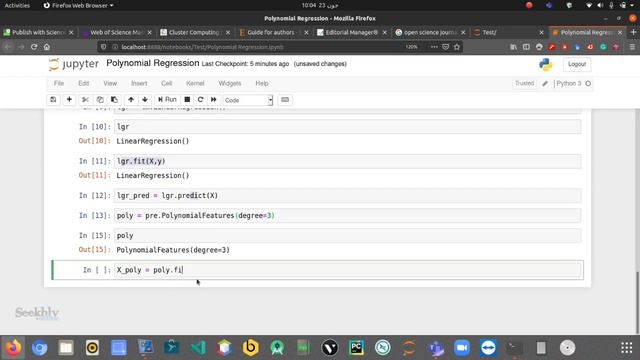Click the Out[15] PolynomialFeatures(degree=3) output
640x360 pixels.
click(x=173, y=250)
